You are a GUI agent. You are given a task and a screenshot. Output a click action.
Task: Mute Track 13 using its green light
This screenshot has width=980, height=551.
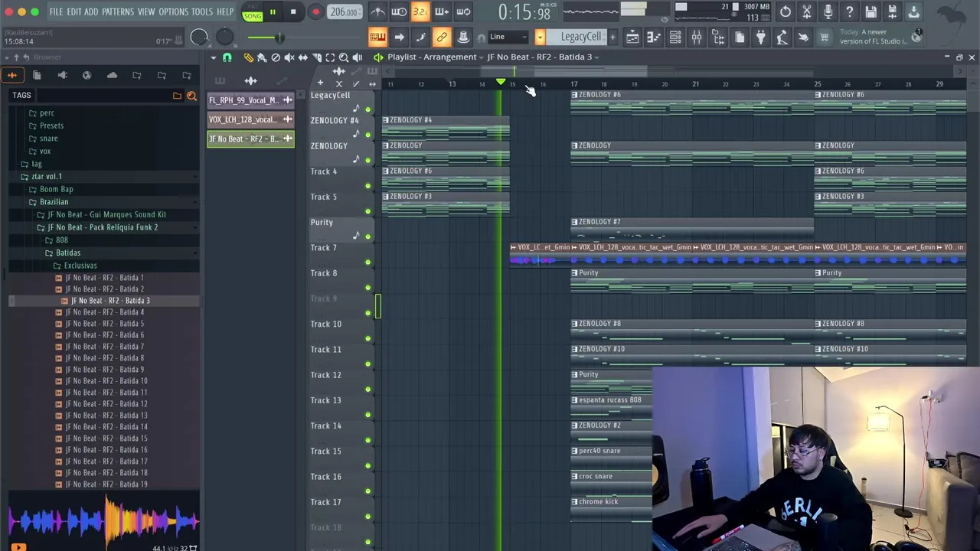pyautogui.click(x=367, y=415)
